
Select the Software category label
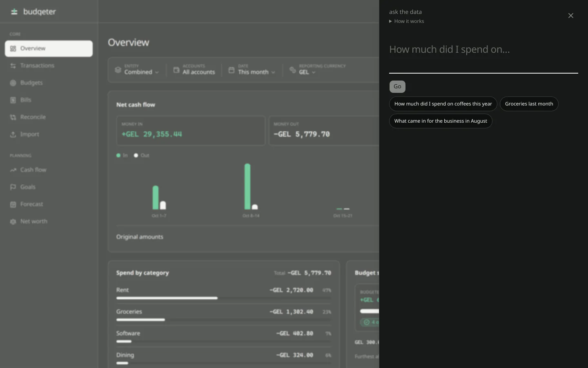[128, 334]
